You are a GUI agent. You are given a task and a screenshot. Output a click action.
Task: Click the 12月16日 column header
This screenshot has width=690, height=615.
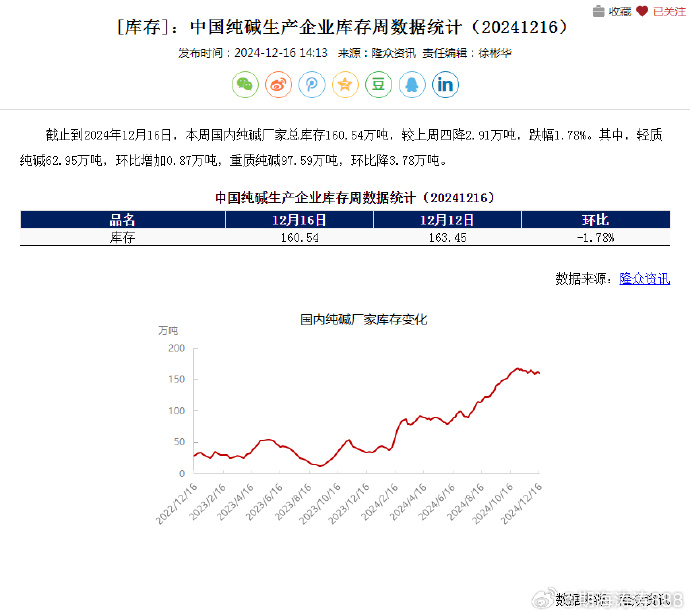[x=299, y=220]
